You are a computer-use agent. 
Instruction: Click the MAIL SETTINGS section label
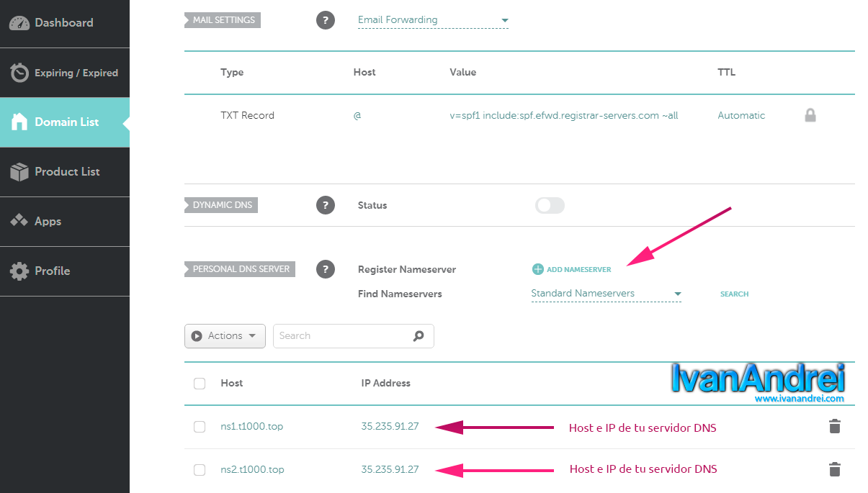223,20
